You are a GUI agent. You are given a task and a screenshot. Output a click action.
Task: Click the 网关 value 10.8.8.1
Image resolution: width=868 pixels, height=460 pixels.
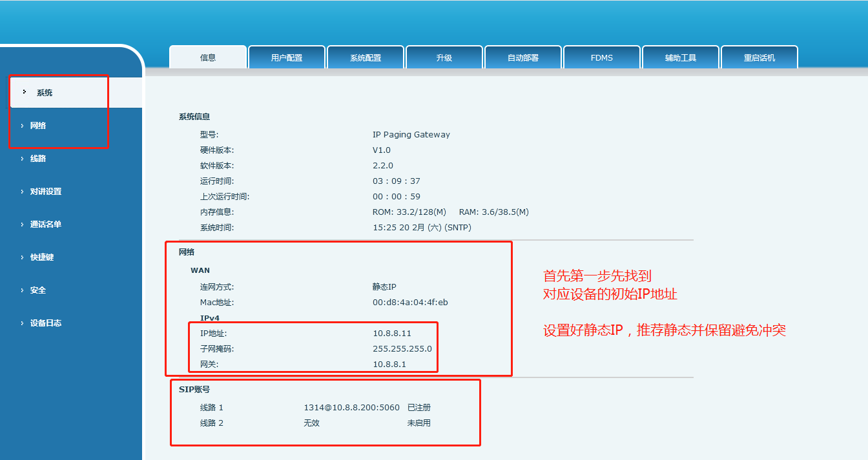[x=389, y=365]
